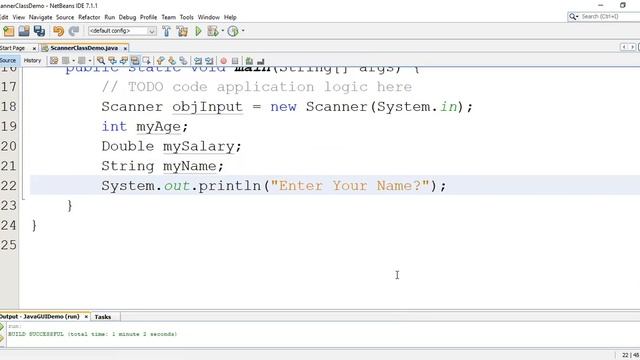This screenshot has width=640, height=360.
Task: Toggle Rectangular Selection icon
Action: (146, 61)
